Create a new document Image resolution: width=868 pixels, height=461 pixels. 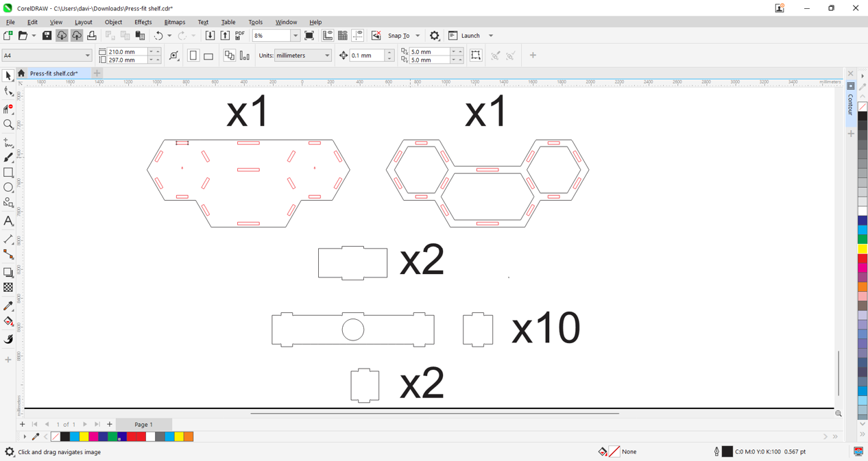(8, 36)
